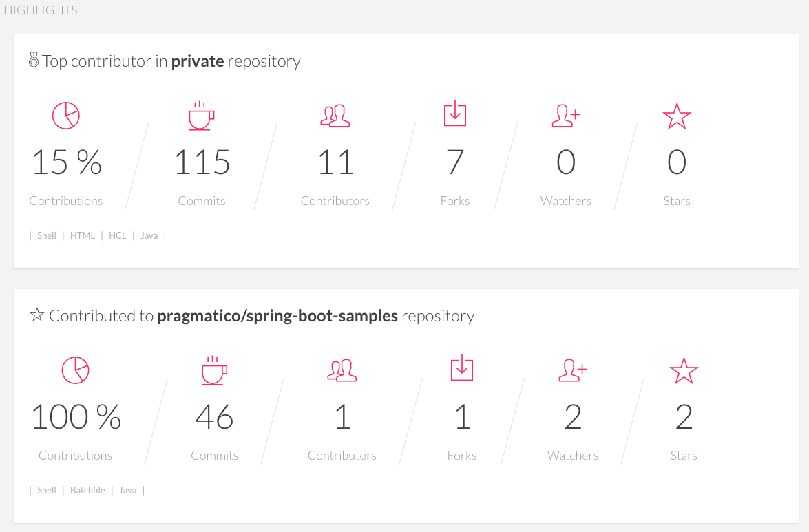This screenshot has height=532, width=809.
Task: Click the forks icon in the spring-boot-samples card
Action: 462,368
